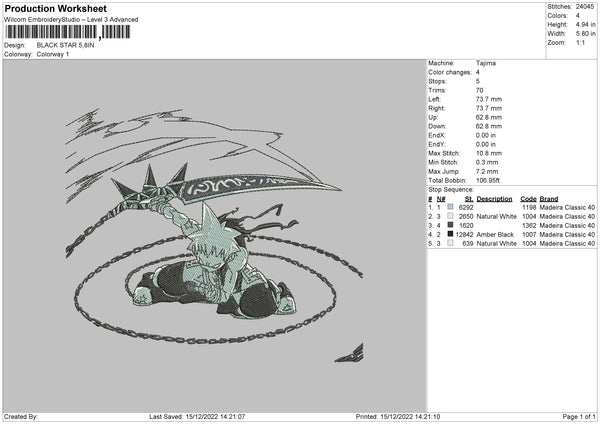
Task: Click the 'Production Worksheet' title
Action: (x=55, y=8)
